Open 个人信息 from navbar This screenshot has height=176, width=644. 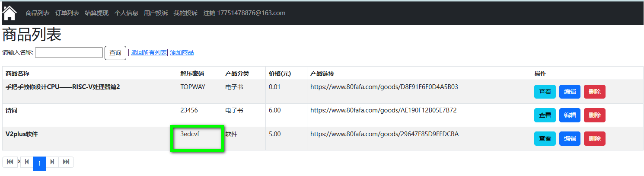pyautogui.click(x=126, y=13)
